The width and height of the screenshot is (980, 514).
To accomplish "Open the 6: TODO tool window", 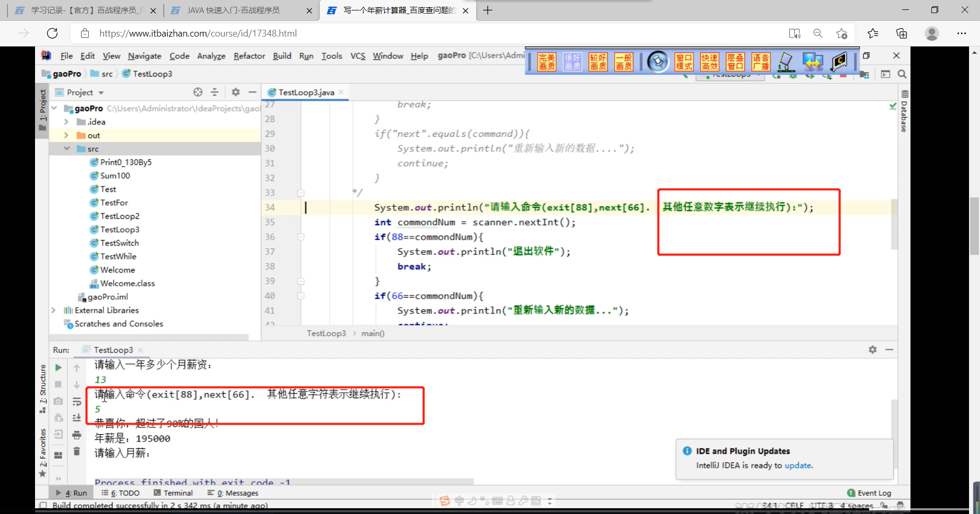I will coord(121,493).
